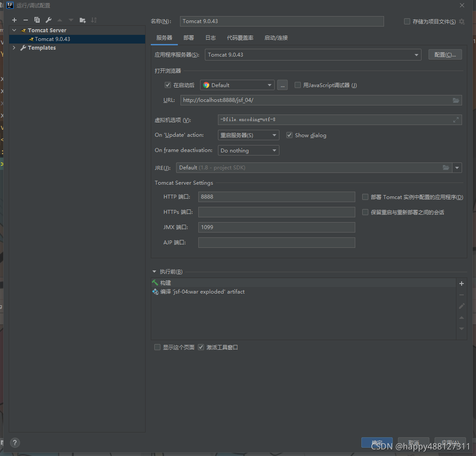The width and height of the screenshot is (476, 456).
Task: Disable 激活工具窗口 checkbox
Action: (x=201, y=347)
